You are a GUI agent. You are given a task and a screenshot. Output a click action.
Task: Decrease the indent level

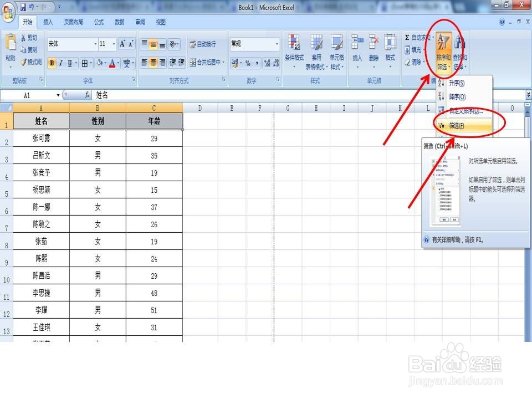point(173,63)
